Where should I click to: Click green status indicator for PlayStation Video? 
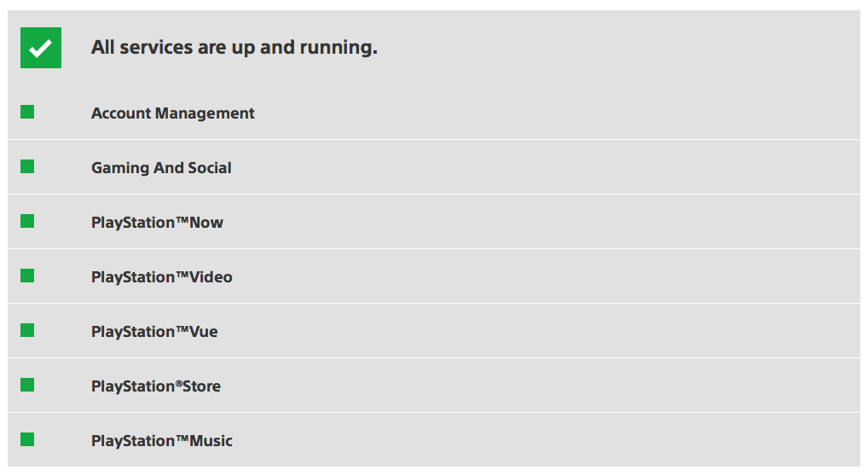point(27,276)
